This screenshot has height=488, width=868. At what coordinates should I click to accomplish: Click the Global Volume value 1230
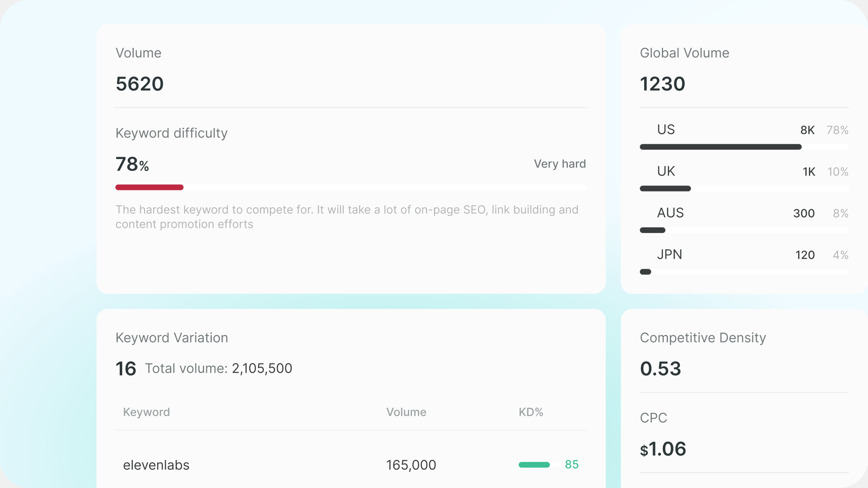tap(662, 84)
